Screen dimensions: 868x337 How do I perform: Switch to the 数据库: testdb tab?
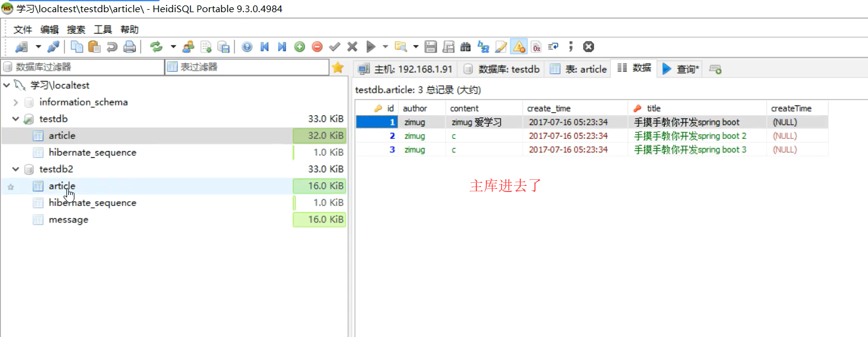501,69
